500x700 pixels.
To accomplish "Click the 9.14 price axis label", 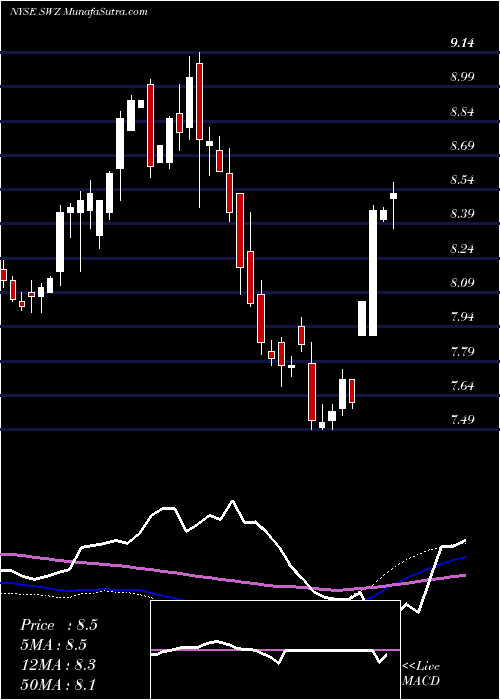I will [x=462, y=43].
